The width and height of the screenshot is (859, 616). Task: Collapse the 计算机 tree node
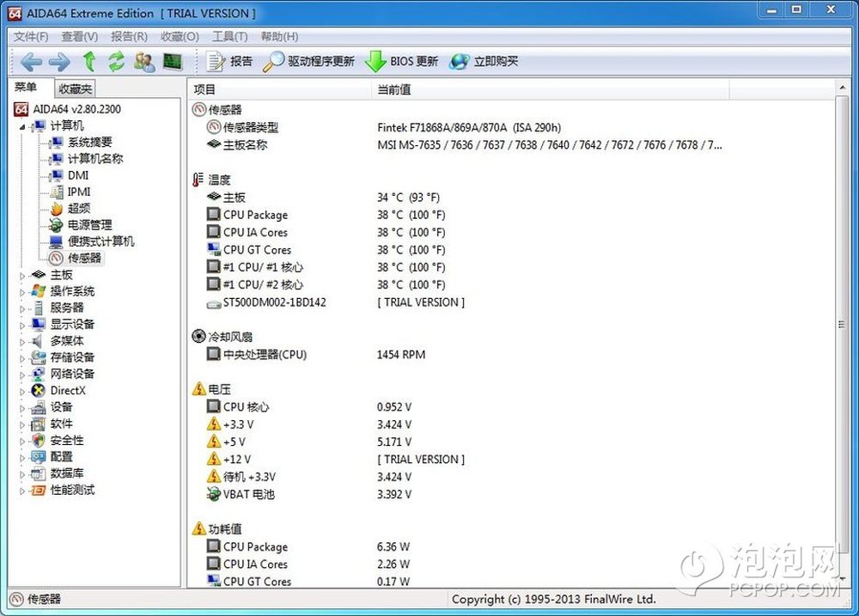22,126
